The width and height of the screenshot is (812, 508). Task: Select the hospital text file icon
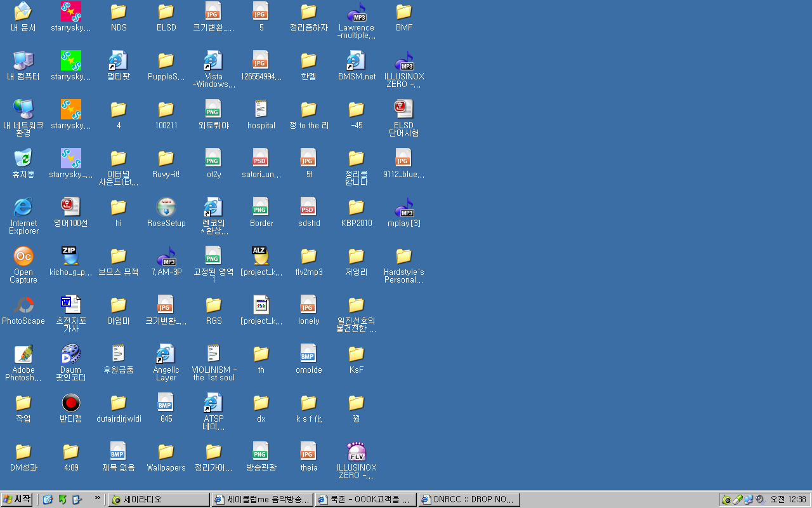click(261, 110)
